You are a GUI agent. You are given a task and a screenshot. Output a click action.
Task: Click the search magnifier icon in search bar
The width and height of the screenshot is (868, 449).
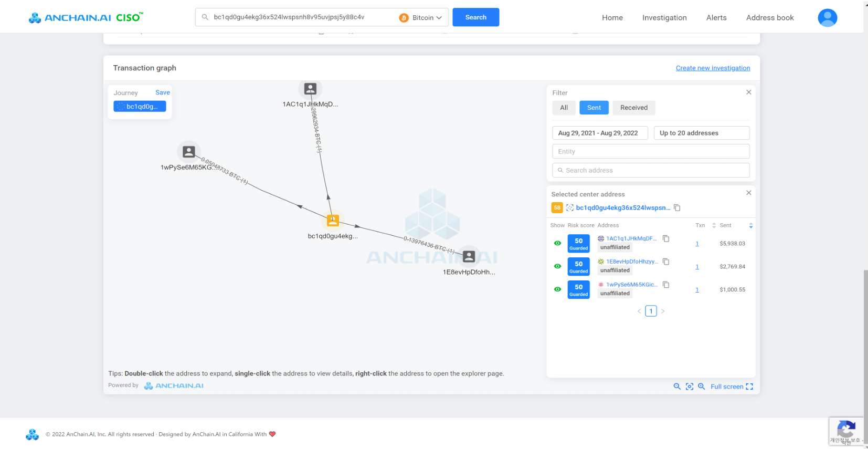(205, 17)
